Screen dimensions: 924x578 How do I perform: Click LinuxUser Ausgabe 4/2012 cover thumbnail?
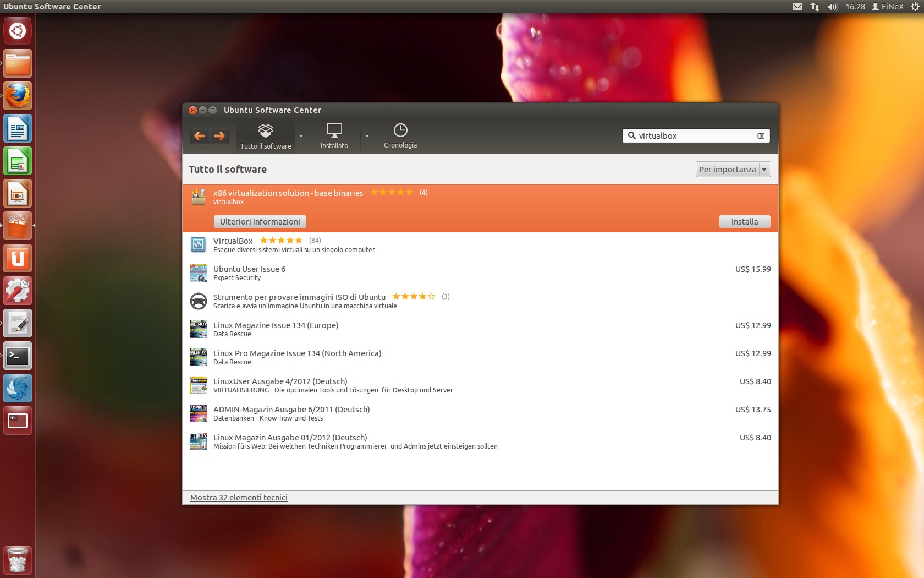pos(198,385)
